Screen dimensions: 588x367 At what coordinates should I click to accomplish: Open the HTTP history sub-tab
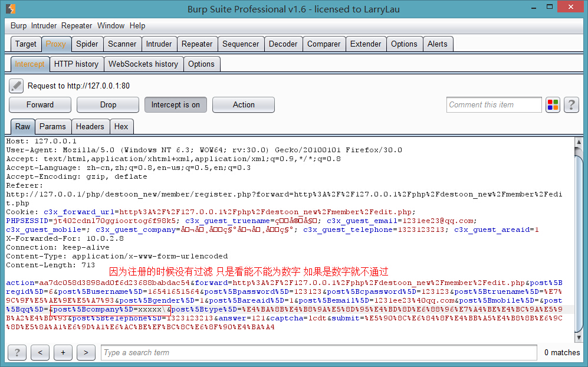coord(77,64)
